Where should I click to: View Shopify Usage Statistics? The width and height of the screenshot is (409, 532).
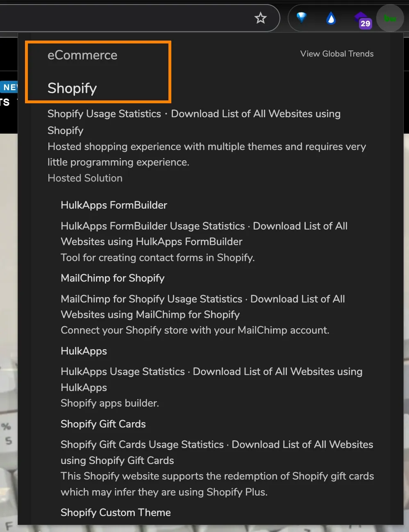[104, 114]
